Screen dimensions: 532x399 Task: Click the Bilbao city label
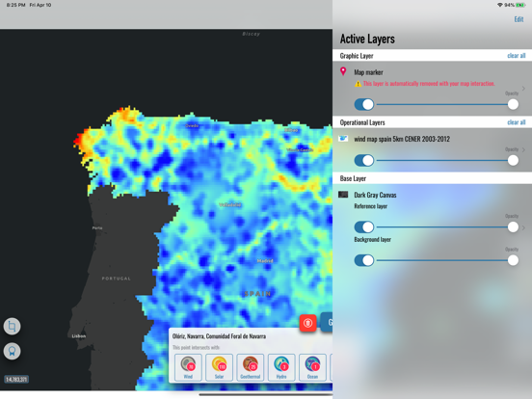291,130
